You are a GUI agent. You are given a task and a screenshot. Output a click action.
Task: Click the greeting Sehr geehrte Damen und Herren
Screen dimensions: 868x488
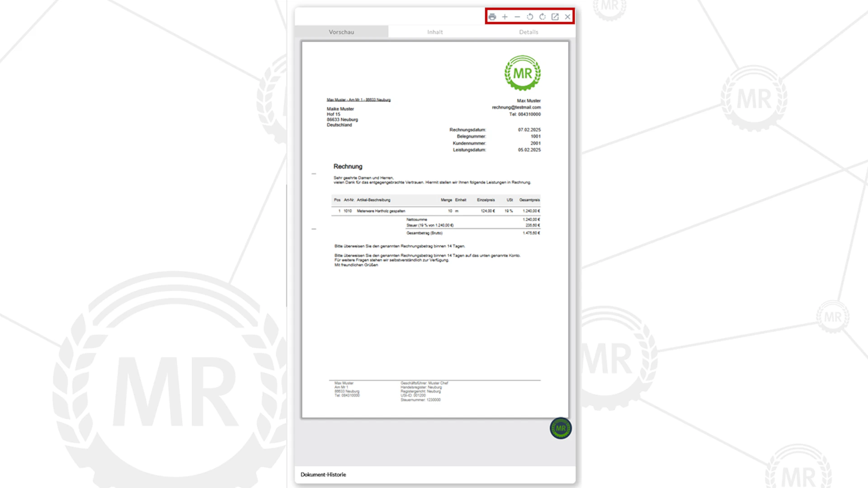click(364, 178)
